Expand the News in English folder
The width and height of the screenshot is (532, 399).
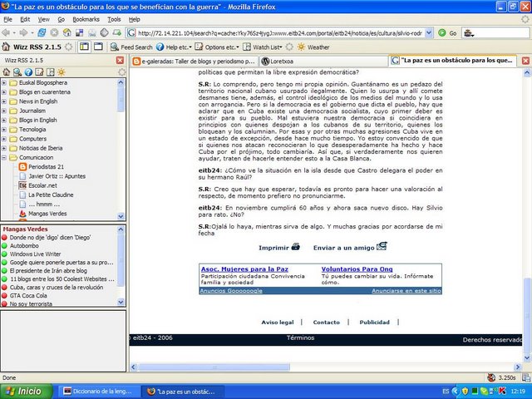click(x=4, y=101)
